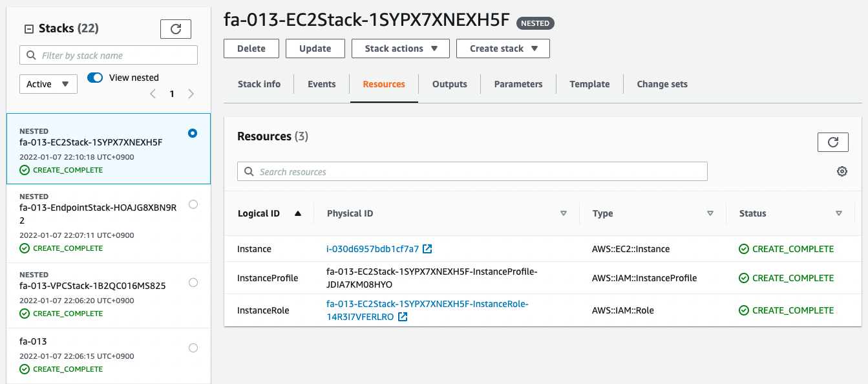The height and width of the screenshot is (384, 868).
Task: Select fa-013-EndpointStack radio button
Action: point(193,204)
